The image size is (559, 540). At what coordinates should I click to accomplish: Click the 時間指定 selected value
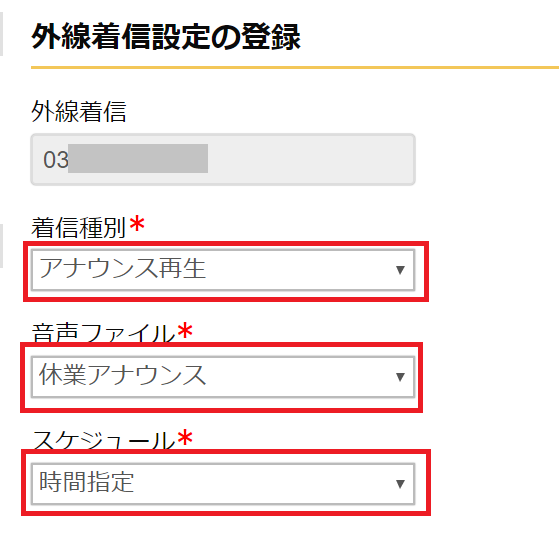(x=86, y=482)
